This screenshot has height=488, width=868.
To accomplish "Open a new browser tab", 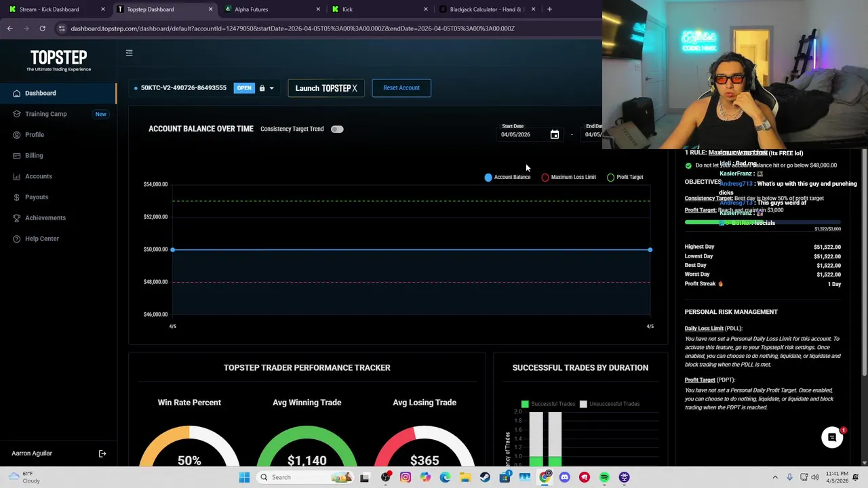I will [549, 9].
